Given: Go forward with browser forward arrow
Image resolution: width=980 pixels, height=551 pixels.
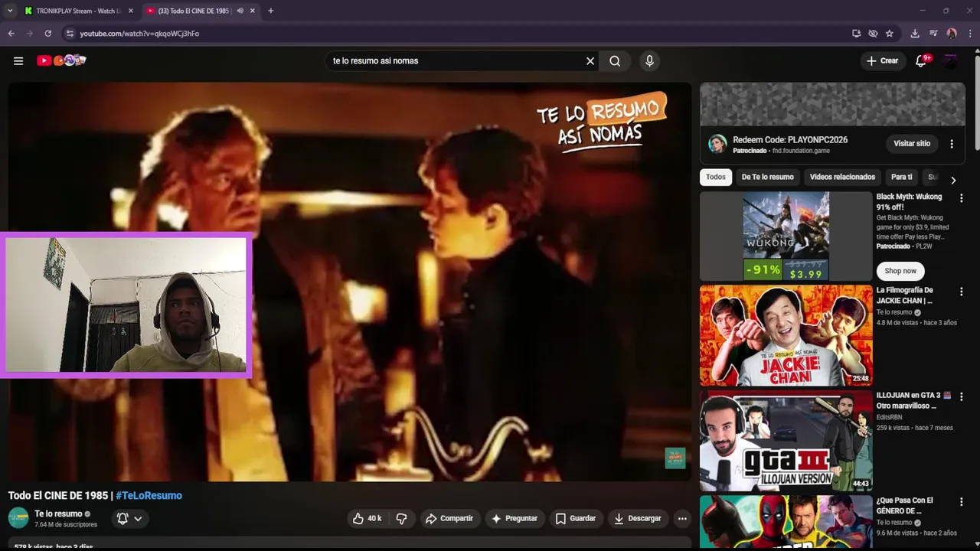Looking at the screenshot, I should [29, 34].
